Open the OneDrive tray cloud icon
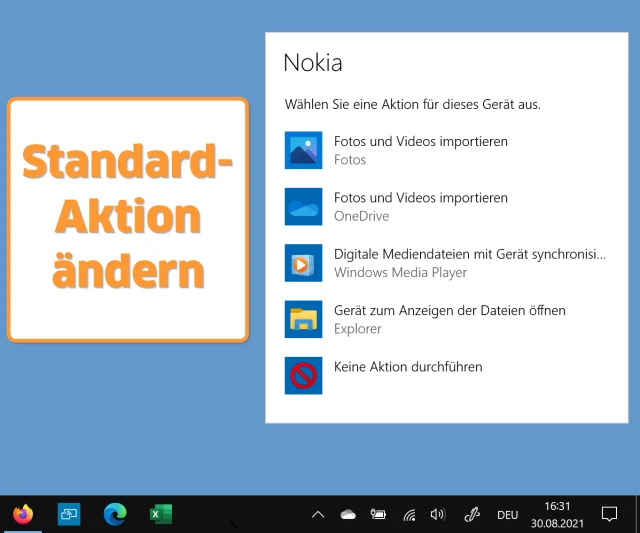Image resolution: width=640 pixels, height=533 pixels. [348, 515]
